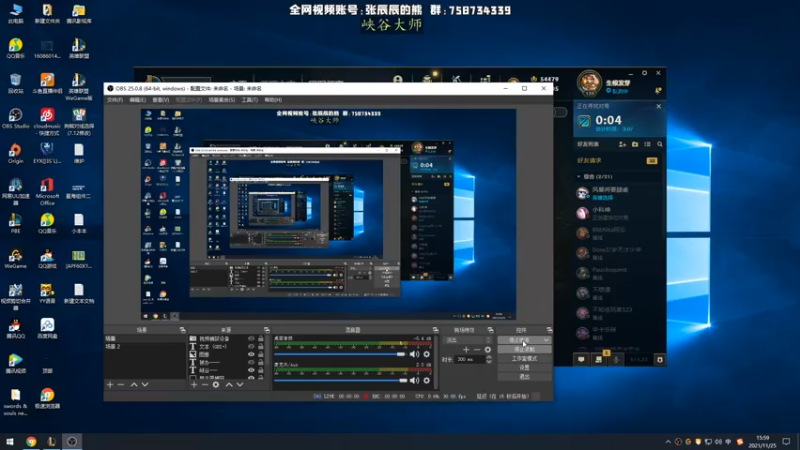The image size is (800, 450).
Task: Open 场景集合(S) menu in OBS
Action: 221,100
